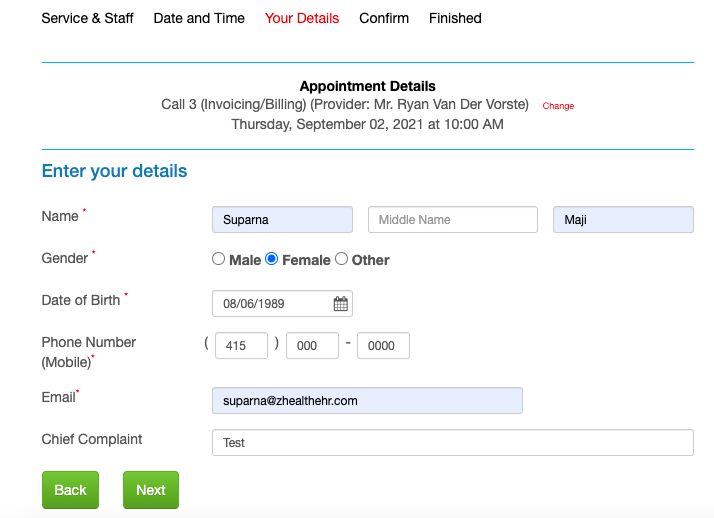This screenshot has width=714, height=518.
Task: Click the green Next button
Action: (151, 490)
